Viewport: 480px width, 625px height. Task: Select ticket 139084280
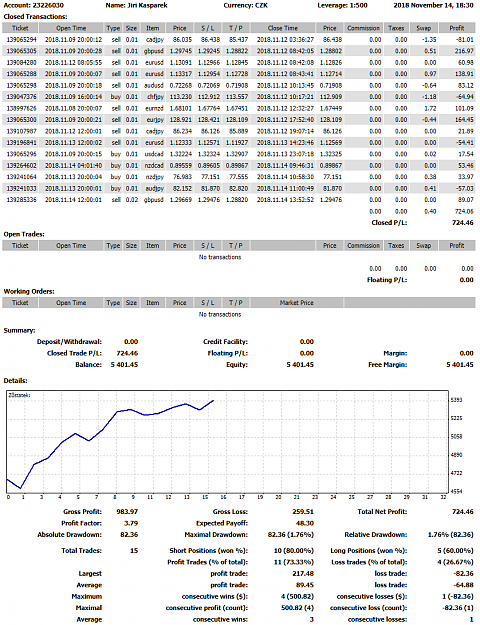point(22,63)
